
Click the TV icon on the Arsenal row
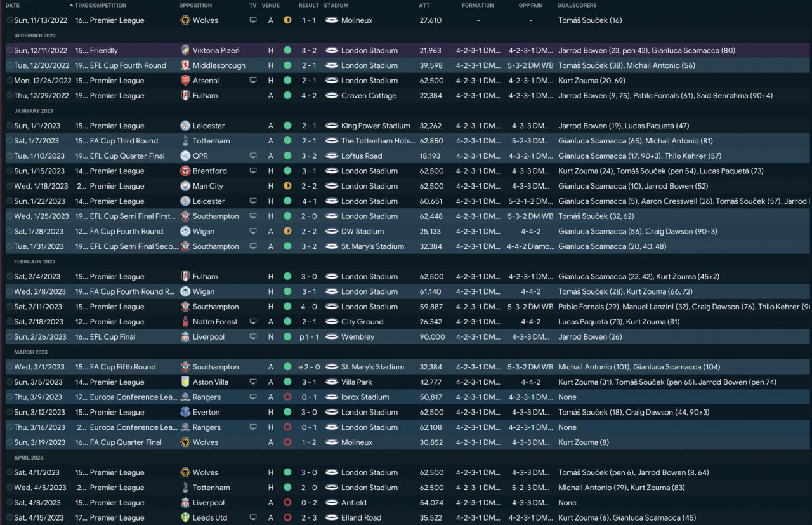click(x=253, y=81)
